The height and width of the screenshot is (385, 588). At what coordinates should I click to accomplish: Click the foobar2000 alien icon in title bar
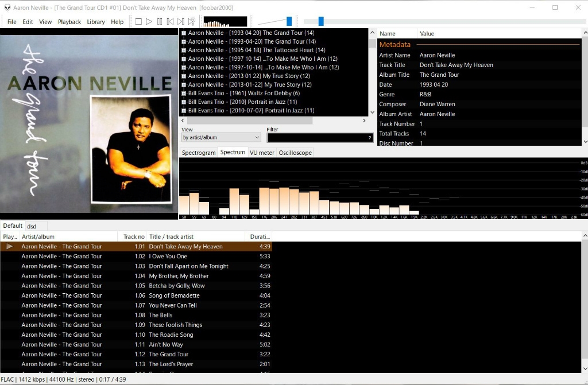pos(7,7)
